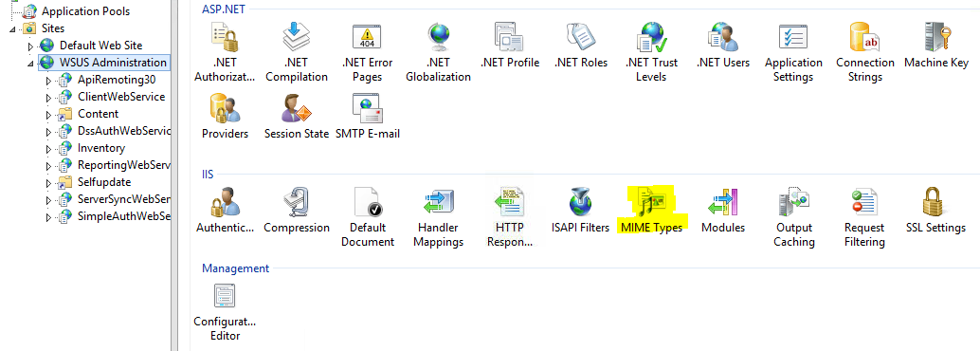
Task: Select ReportingWebService application
Action: pyautogui.click(x=124, y=165)
